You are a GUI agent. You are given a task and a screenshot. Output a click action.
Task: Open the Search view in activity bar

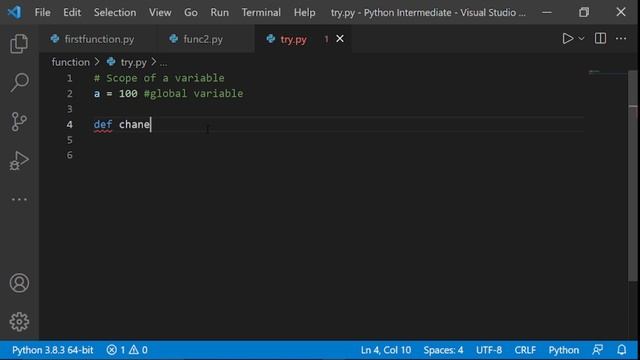[19, 82]
